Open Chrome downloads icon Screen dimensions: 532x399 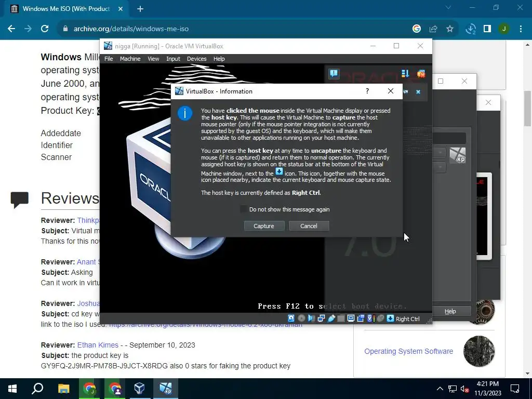click(471, 29)
